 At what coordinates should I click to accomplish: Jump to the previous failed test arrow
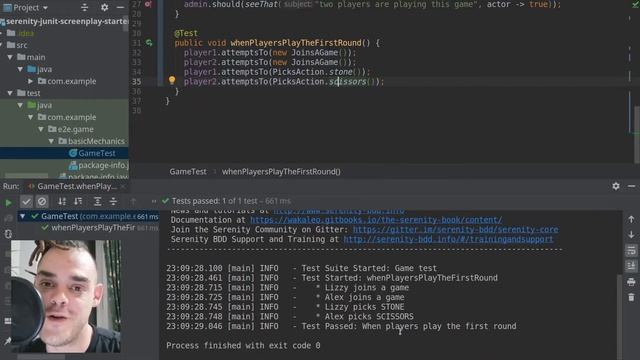point(133,201)
